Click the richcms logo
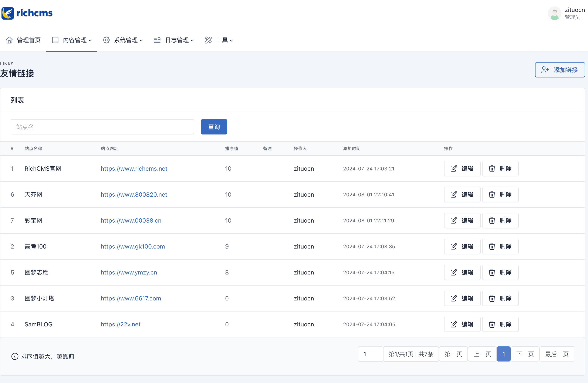 pyautogui.click(x=27, y=13)
